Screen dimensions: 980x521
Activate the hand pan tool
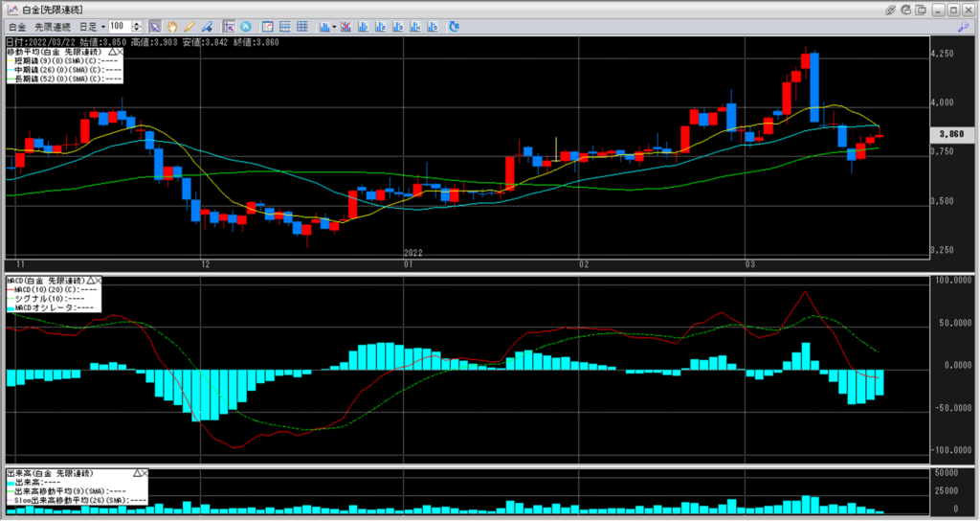[171, 26]
